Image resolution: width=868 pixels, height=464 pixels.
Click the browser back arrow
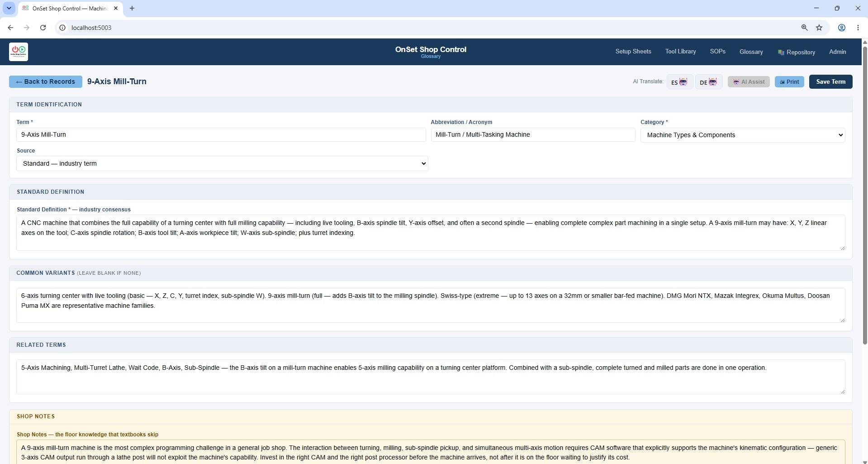[x=10, y=28]
